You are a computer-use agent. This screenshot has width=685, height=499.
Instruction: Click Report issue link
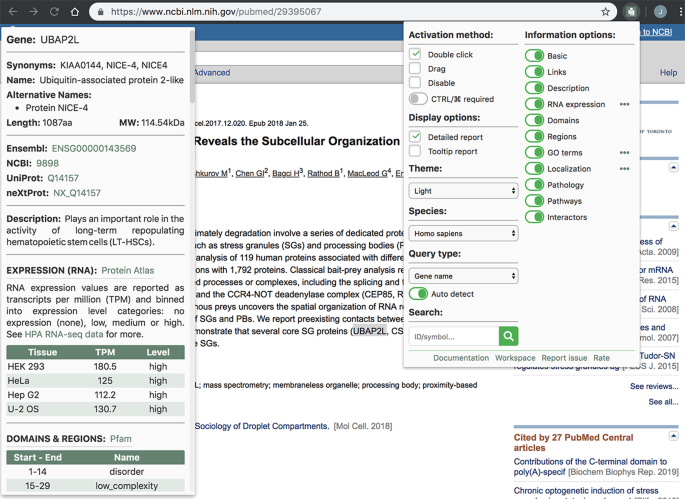tap(564, 358)
